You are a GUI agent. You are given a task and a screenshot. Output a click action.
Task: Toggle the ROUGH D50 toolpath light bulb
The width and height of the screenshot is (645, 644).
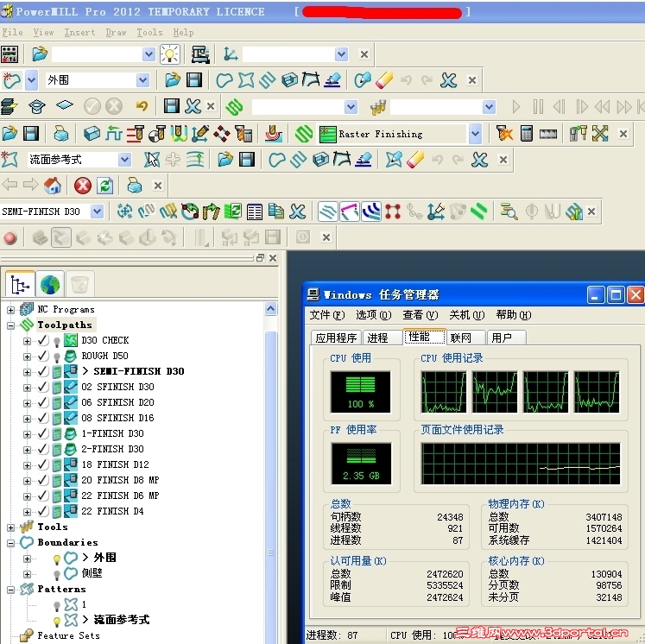57,357
